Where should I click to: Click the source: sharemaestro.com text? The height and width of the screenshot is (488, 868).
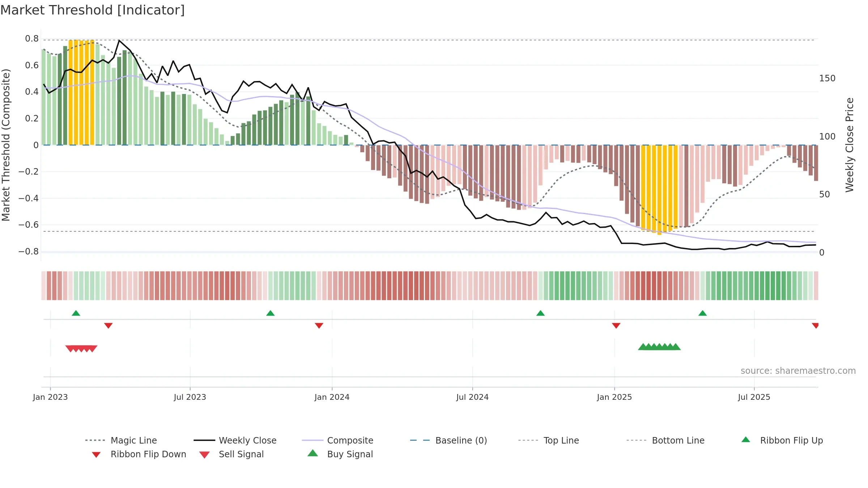pos(798,371)
